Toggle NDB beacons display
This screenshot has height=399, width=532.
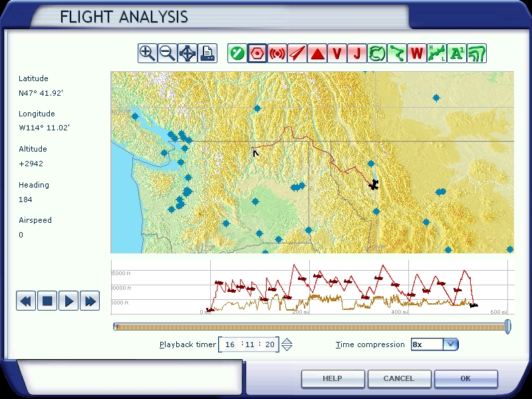[x=277, y=53]
